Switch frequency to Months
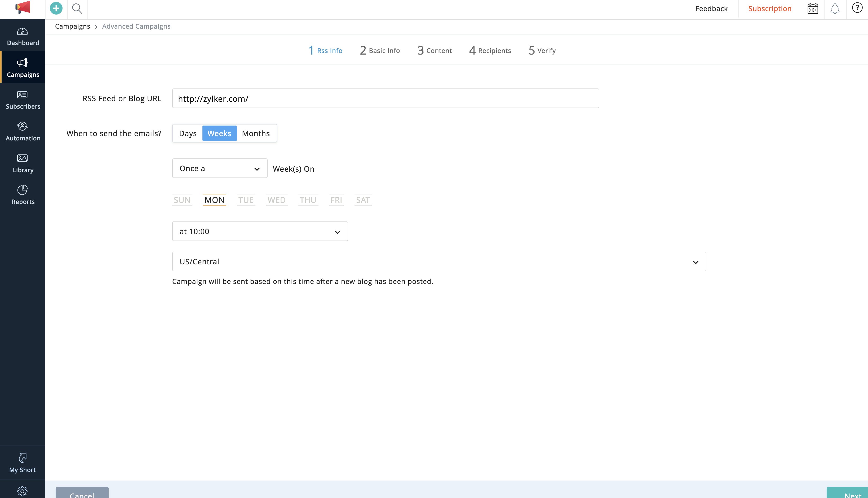Viewport: 868px width, 498px height. coord(256,134)
